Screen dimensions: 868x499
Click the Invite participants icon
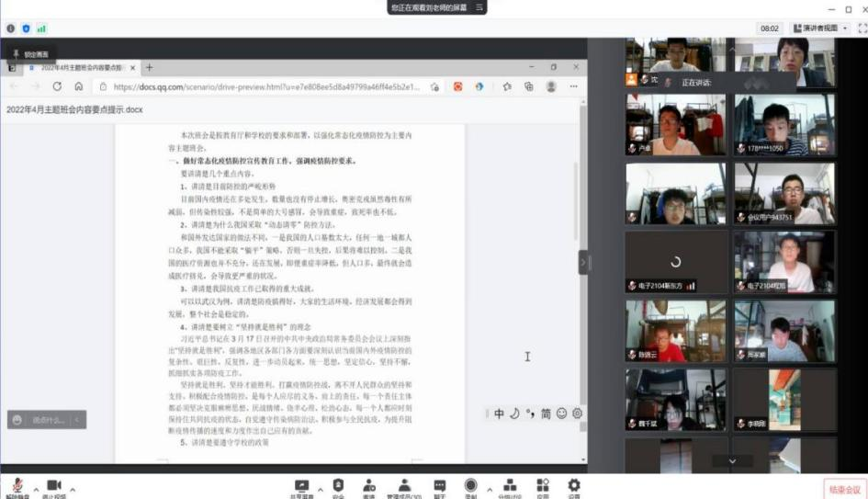[x=368, y=486]
